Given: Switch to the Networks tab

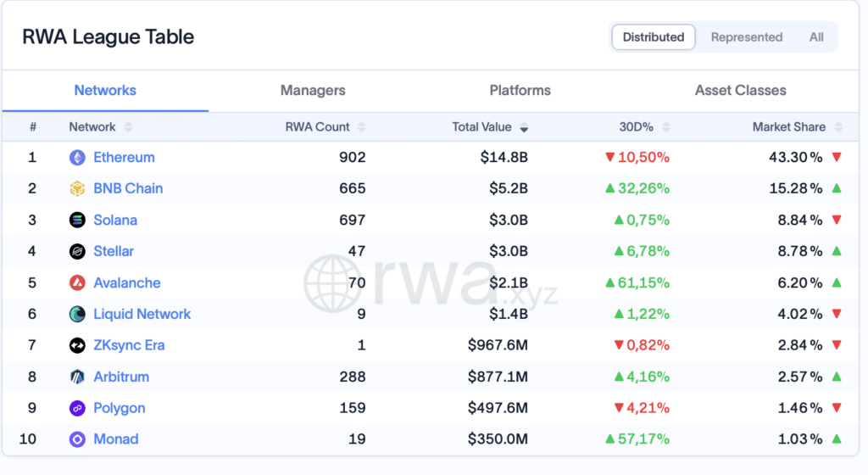Looking at the screenshot, I should click(105, 90).
